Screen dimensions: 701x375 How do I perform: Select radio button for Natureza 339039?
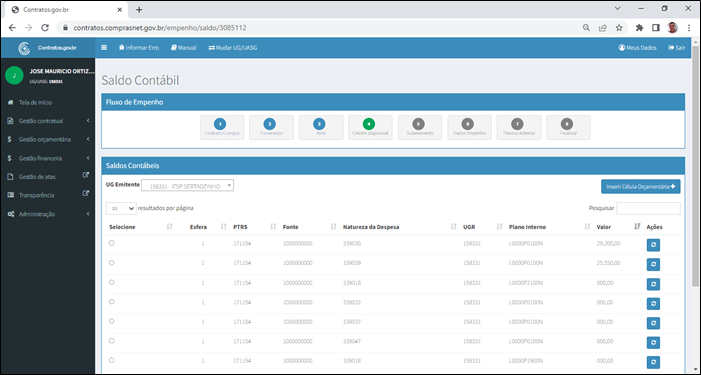[x=112, y=263]
